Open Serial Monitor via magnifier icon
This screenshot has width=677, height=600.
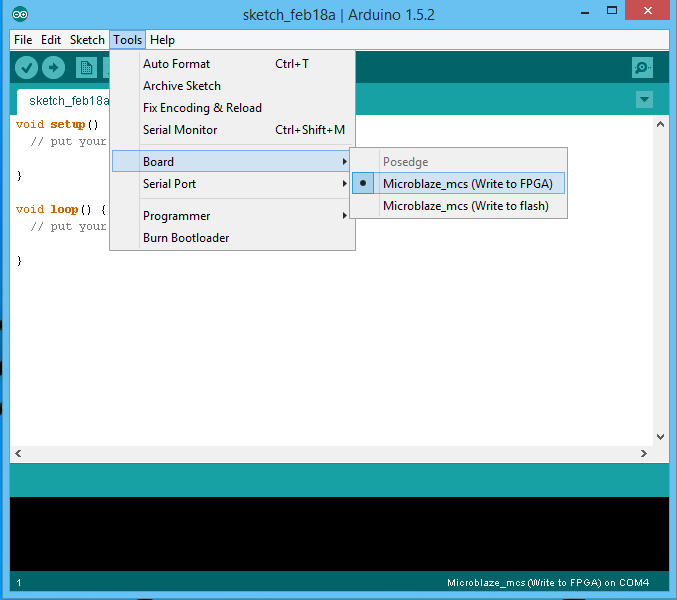643,68
